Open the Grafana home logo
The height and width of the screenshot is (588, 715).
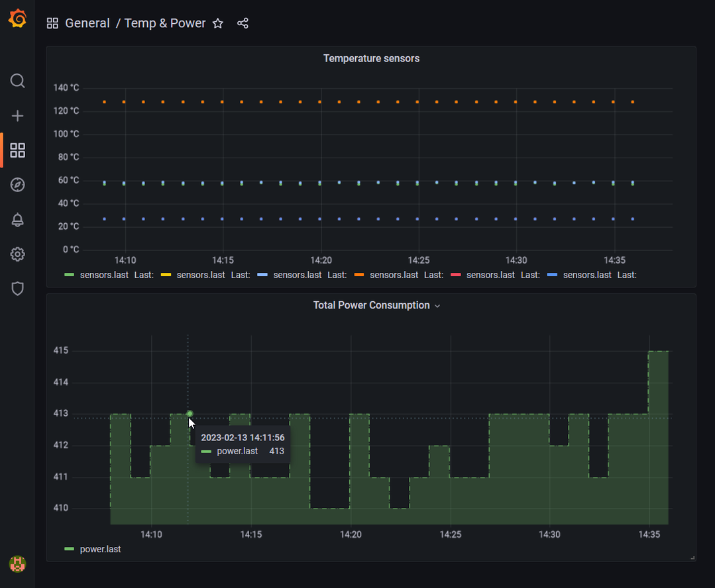(17, 19)
